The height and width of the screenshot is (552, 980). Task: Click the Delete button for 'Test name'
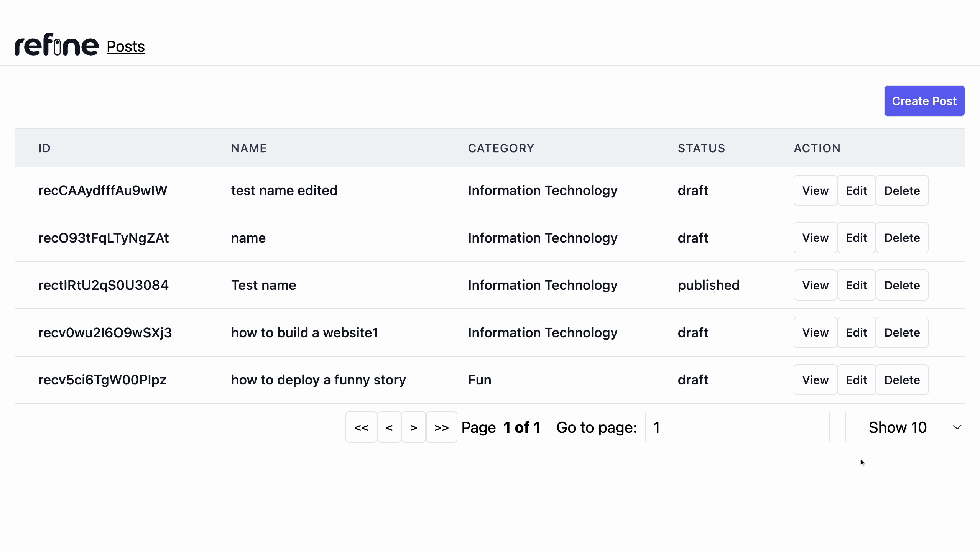pyautogui.click(x=902, y=285)
